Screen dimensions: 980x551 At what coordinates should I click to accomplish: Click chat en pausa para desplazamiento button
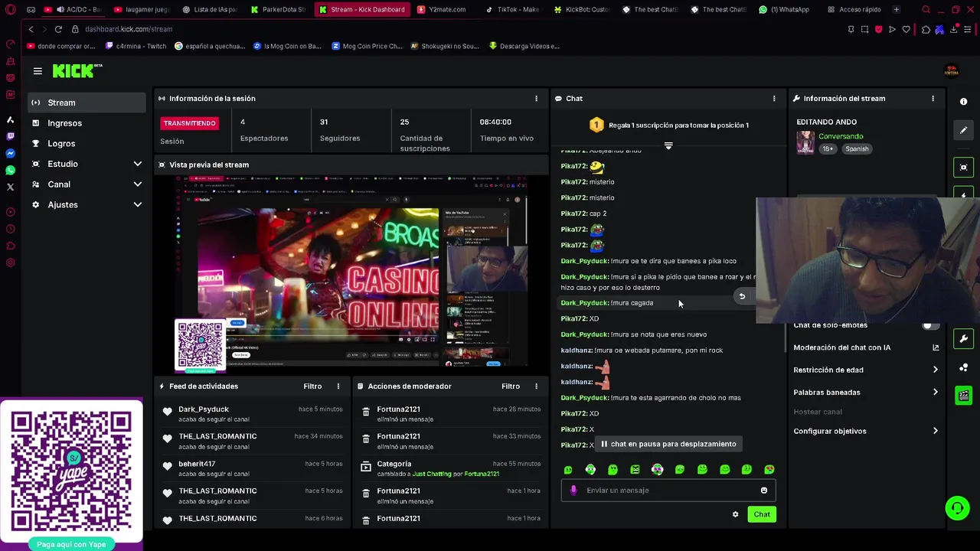tap(668, 444)
